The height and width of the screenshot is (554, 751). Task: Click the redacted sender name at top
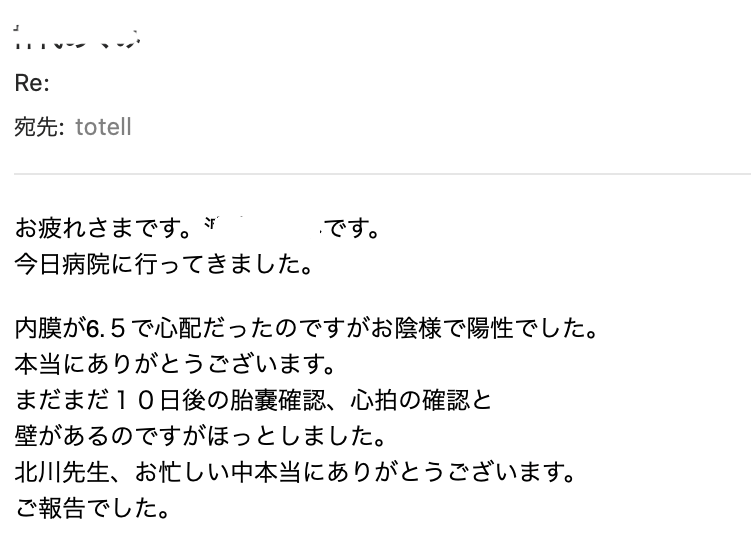(x=77, y=38)
